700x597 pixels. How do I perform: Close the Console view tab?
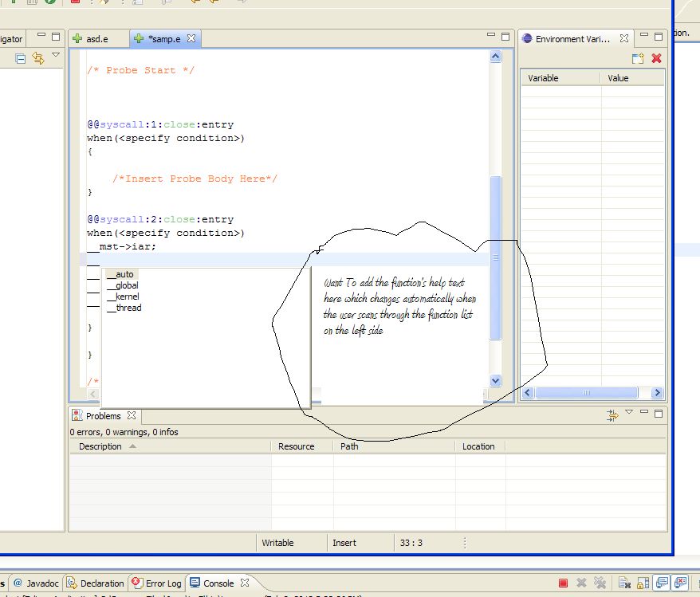tap(245, 583)
